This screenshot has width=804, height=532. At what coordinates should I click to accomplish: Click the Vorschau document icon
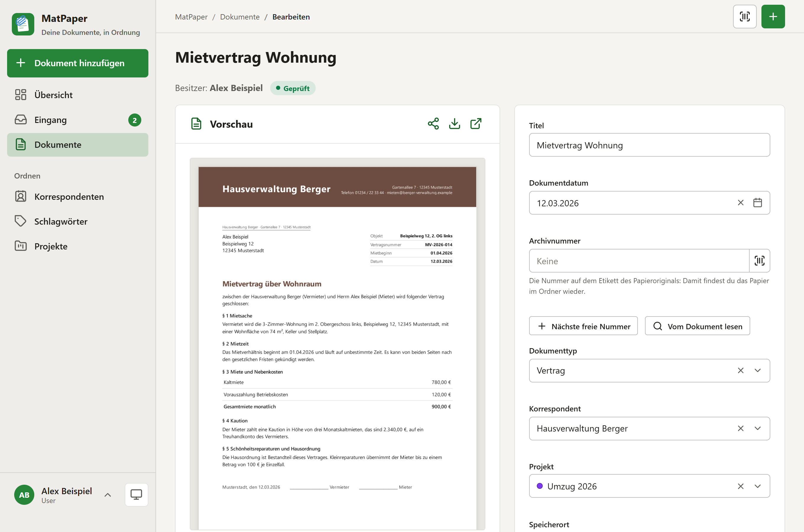point(196,124)
